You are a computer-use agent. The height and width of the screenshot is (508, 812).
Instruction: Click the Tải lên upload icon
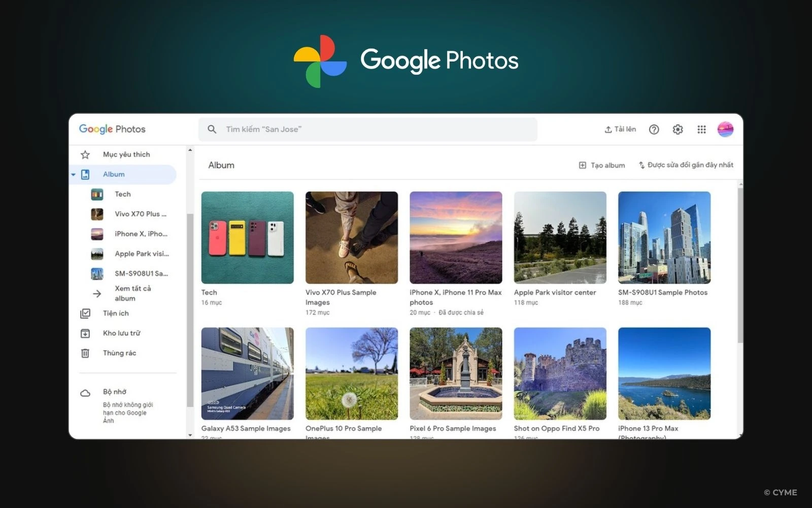coord(608,129)
